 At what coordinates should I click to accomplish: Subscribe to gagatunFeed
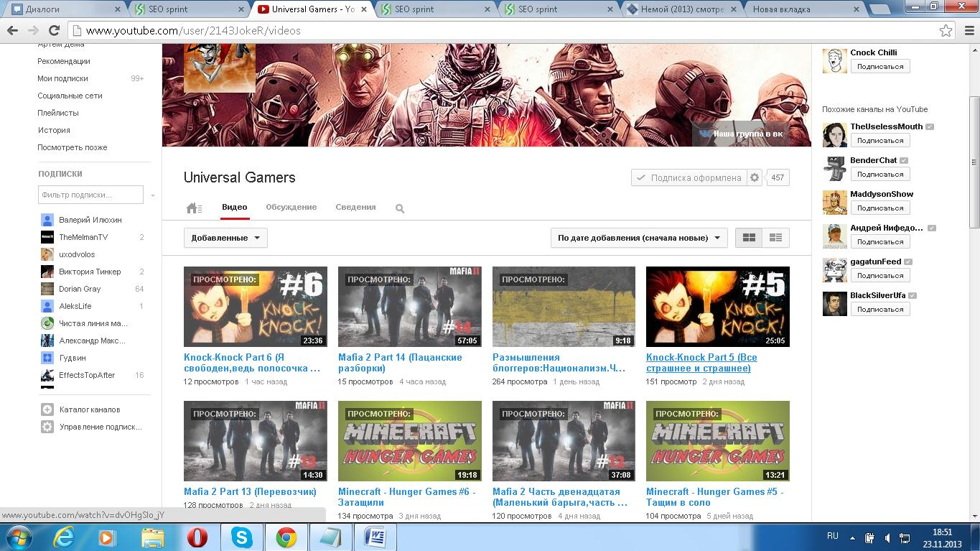coord(880,275)
